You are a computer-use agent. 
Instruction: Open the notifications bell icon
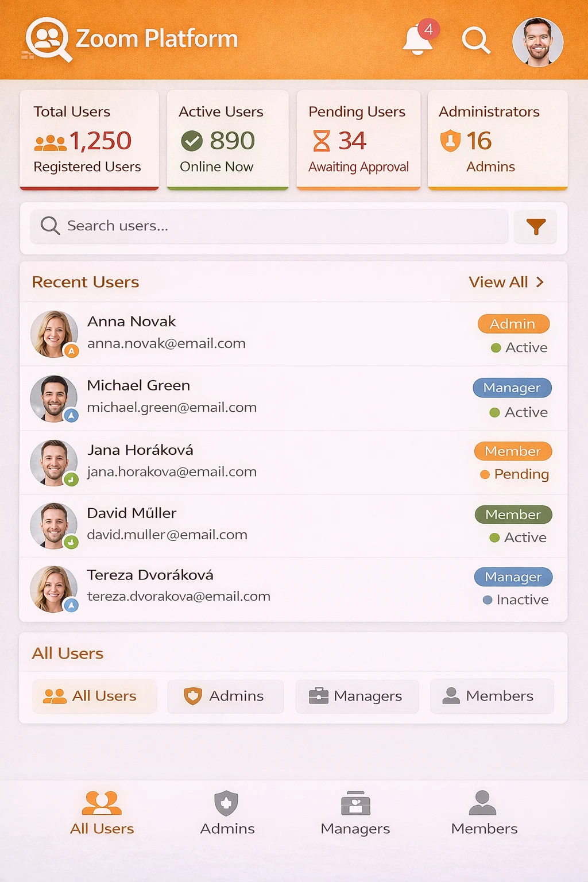[x=419, y=39]
